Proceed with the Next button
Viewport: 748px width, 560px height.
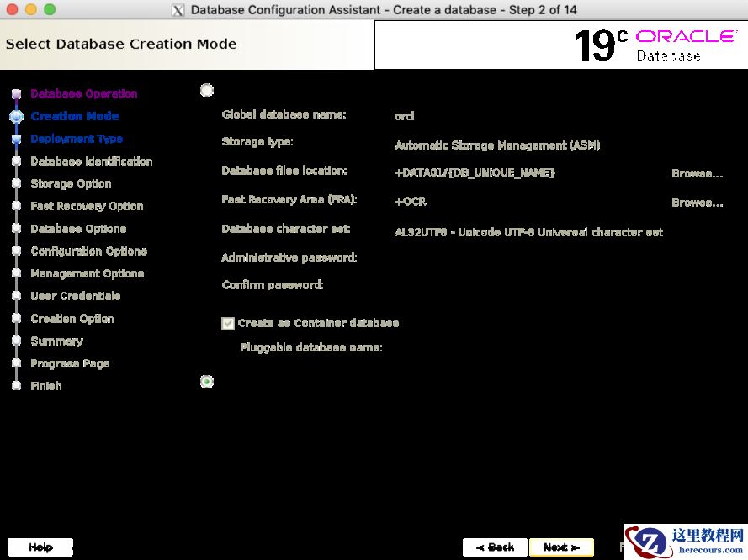click(x=561, y=547)
